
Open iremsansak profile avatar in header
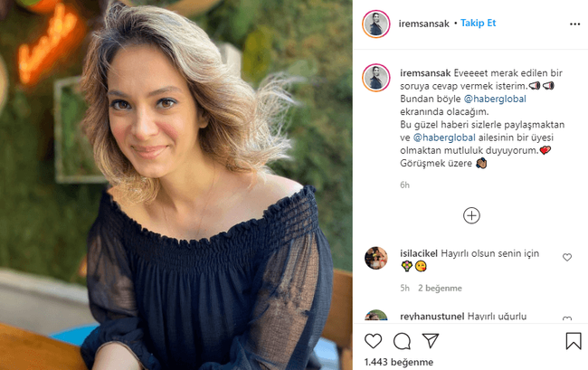pyautogui.click(x=376, y=24)
